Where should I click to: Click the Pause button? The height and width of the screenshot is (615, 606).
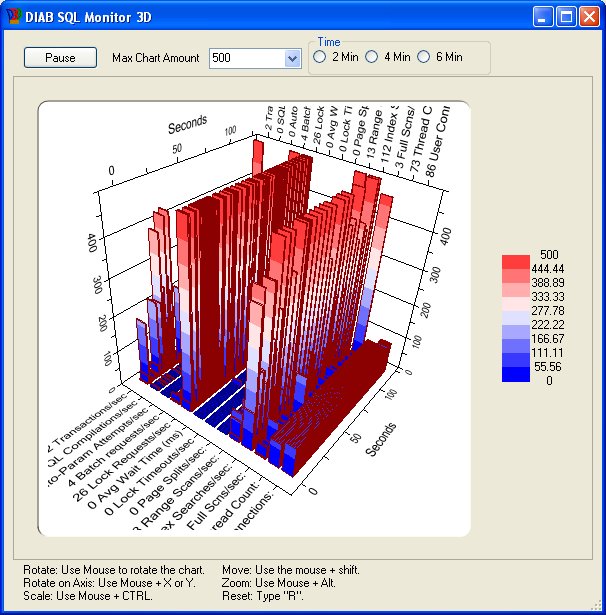(x=60, y=58)
